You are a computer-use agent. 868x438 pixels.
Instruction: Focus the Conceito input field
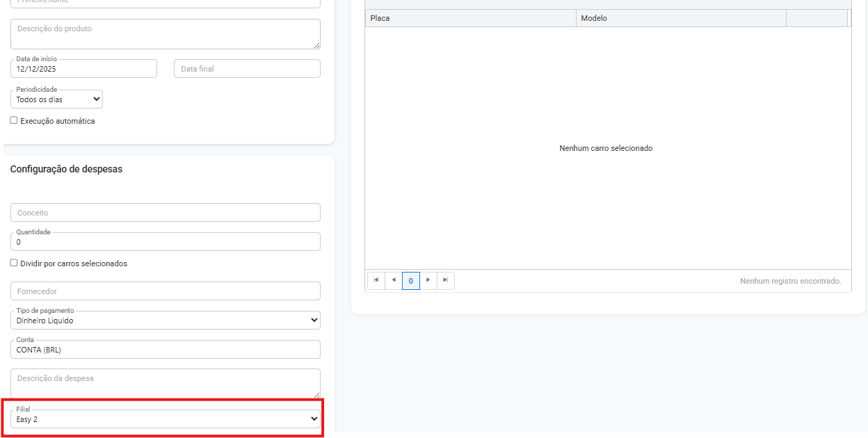[x=166, y=213]
